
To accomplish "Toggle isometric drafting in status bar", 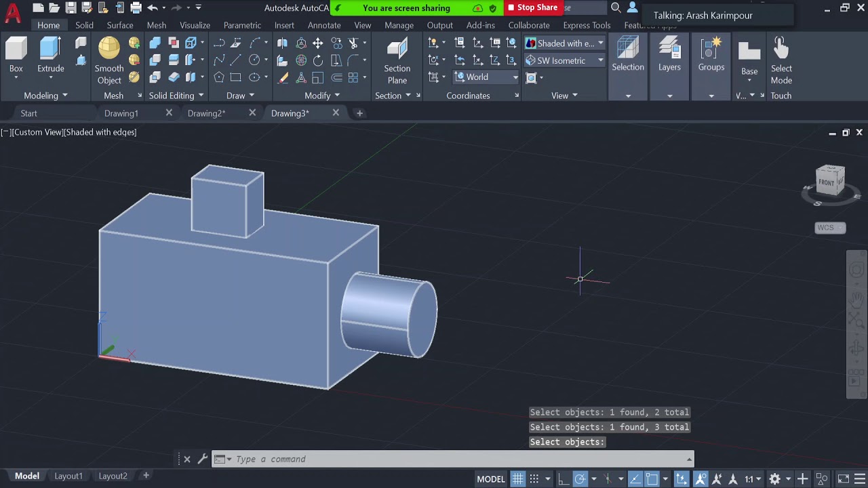I will point(608,479).
